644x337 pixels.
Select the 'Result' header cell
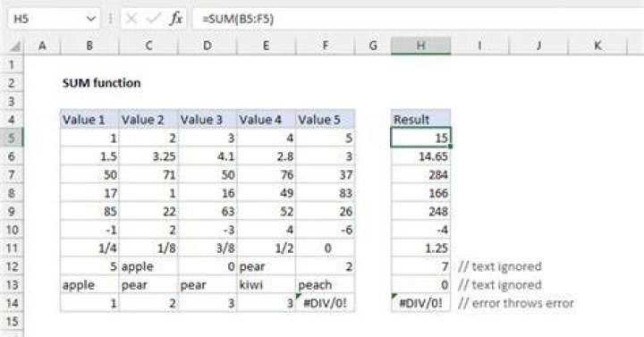pos(421,120)
